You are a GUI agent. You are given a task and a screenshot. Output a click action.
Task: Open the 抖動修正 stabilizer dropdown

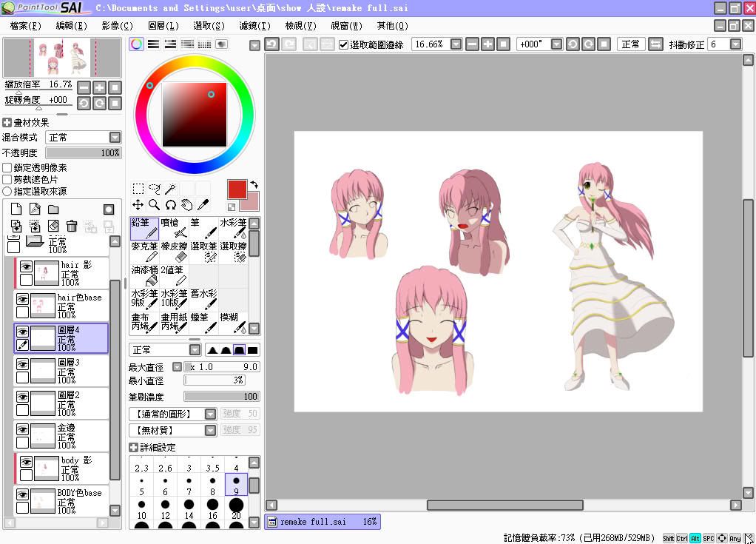tap(735, 44)
